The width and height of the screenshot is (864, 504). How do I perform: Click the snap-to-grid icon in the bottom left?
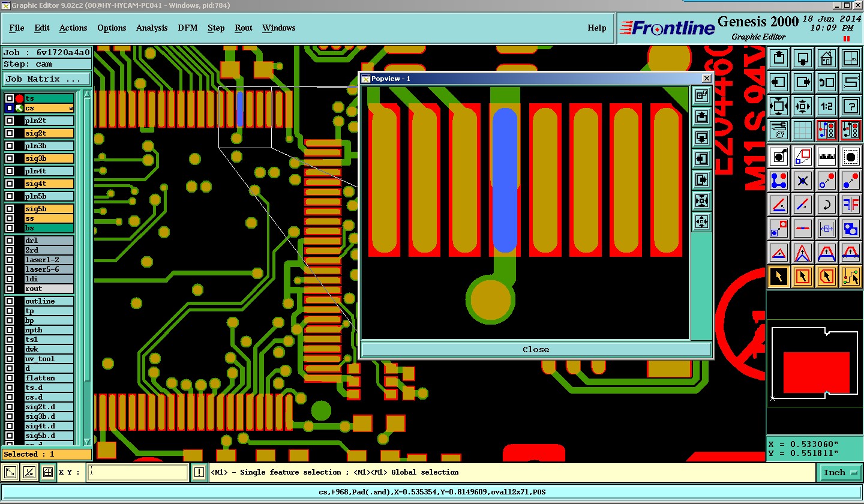coord(48,473)
